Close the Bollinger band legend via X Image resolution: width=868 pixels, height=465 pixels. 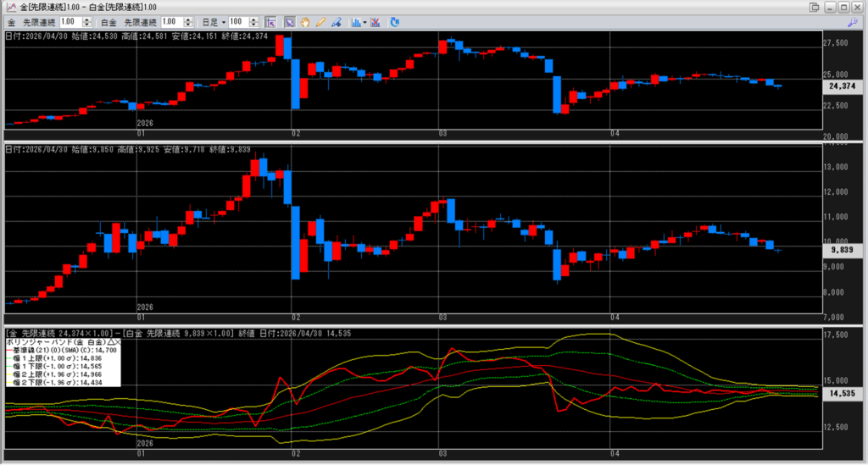117,343
